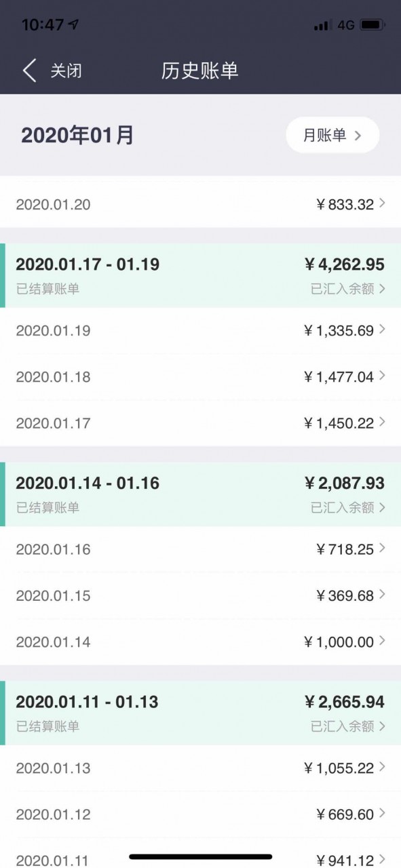Tap the back arrow icon beside 关闭
The height and width of the screenshot is (868, 401).
tap(29, 71)
